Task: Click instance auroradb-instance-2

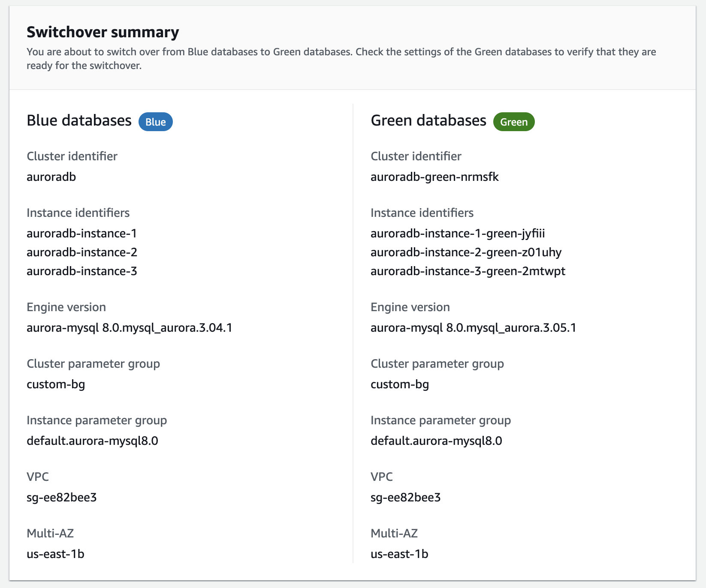Action: 82,252
